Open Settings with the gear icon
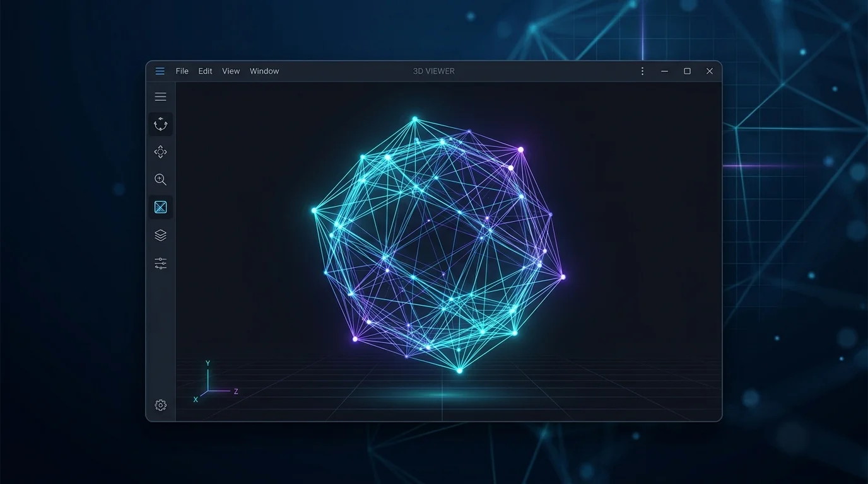 (161, 405)
